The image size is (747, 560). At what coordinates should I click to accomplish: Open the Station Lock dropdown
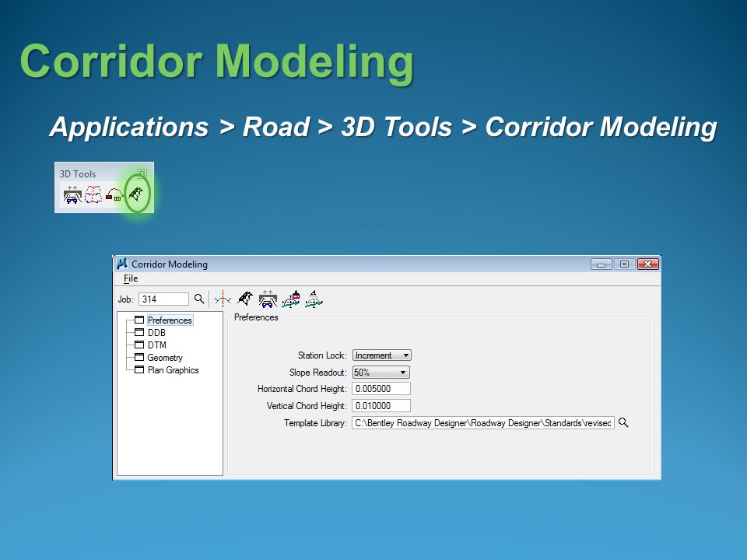tap(381, 355)
